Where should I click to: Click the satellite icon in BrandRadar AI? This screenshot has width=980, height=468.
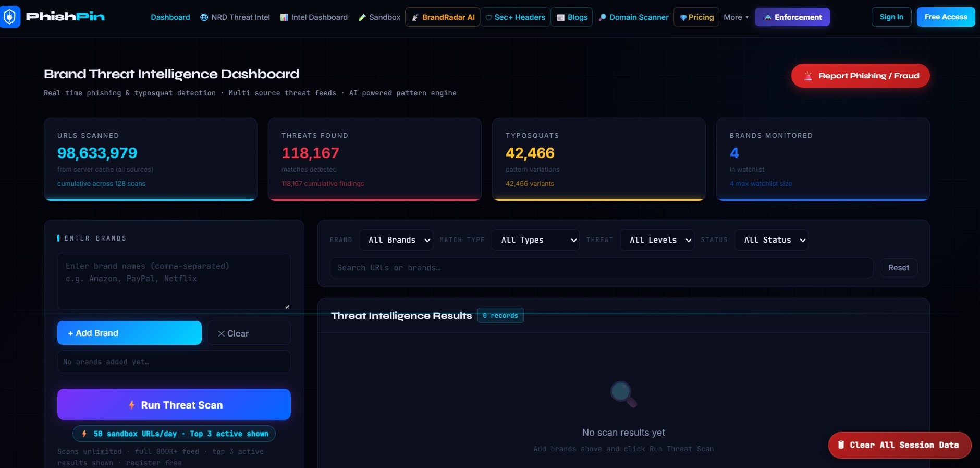tap(415, 17)
